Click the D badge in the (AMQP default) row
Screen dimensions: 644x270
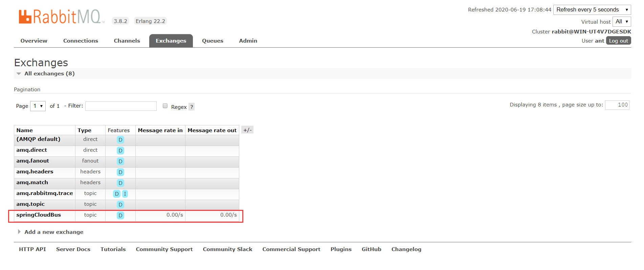pyautogui.click(x=120, y=140)
